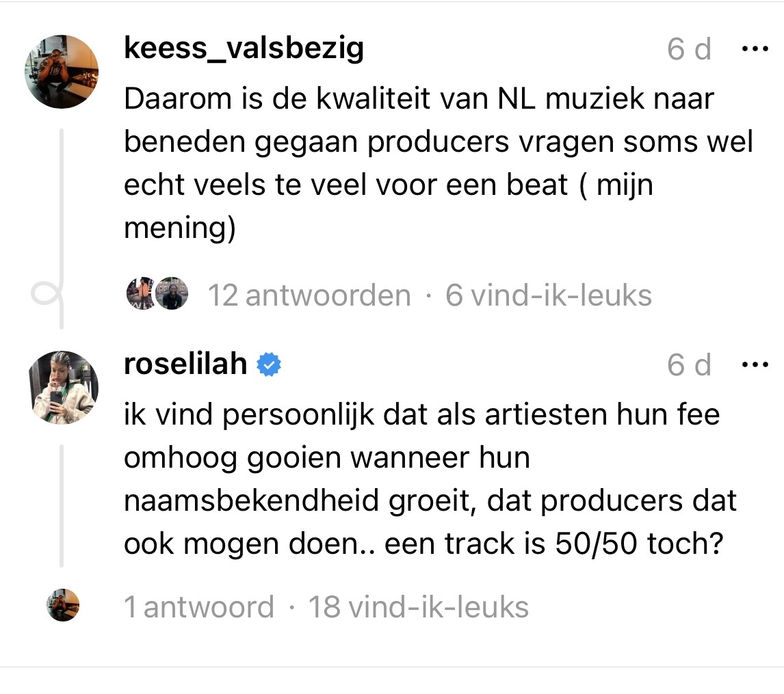Screen dimensions: 784x694
Task: Click the keess_valsbezig username
Action: click(x=244, y=49)
